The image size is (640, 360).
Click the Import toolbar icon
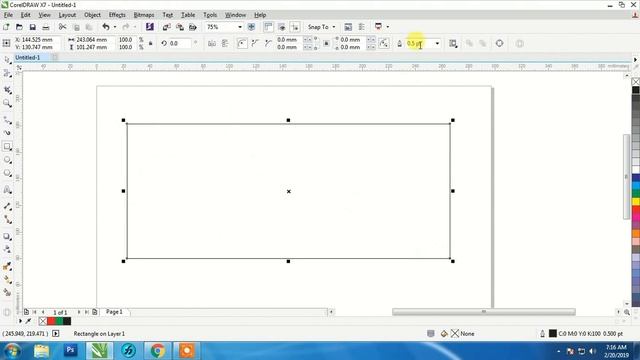tap(167, 27)
